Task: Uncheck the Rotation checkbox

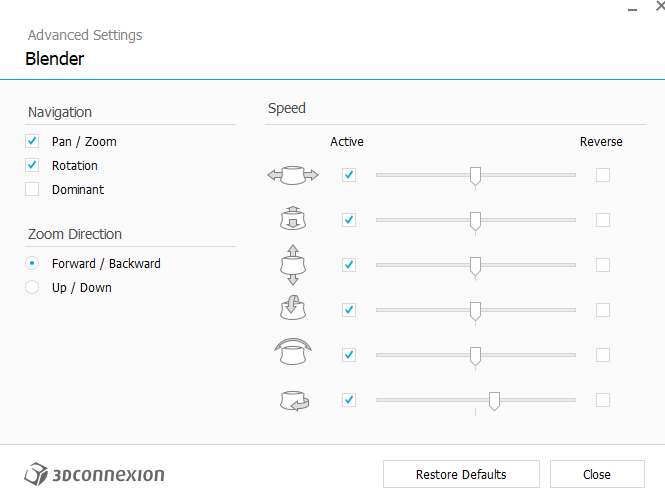Action: pos(32,165)
